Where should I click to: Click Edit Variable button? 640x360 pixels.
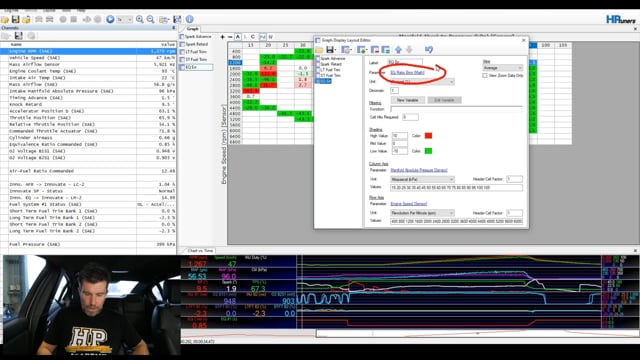444,100
